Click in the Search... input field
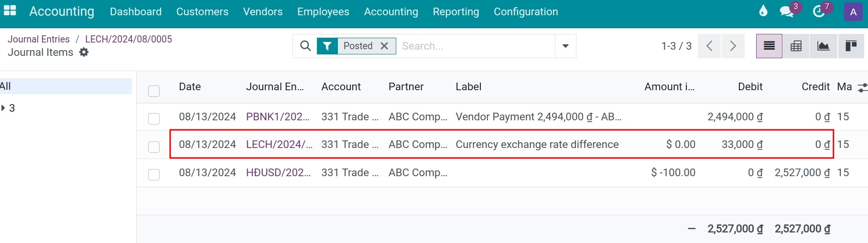 (477, 46)
